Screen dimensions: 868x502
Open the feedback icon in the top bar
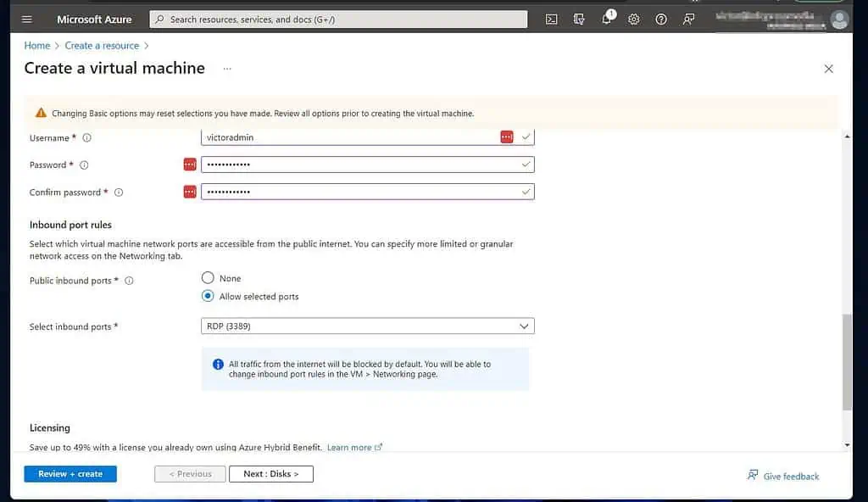(688, 19)
